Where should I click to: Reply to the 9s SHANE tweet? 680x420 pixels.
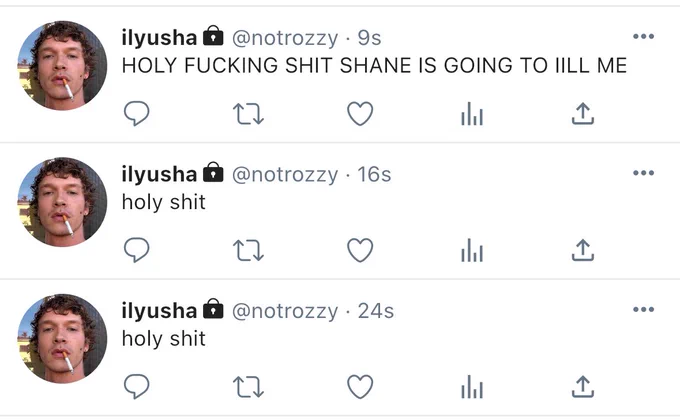137,114
